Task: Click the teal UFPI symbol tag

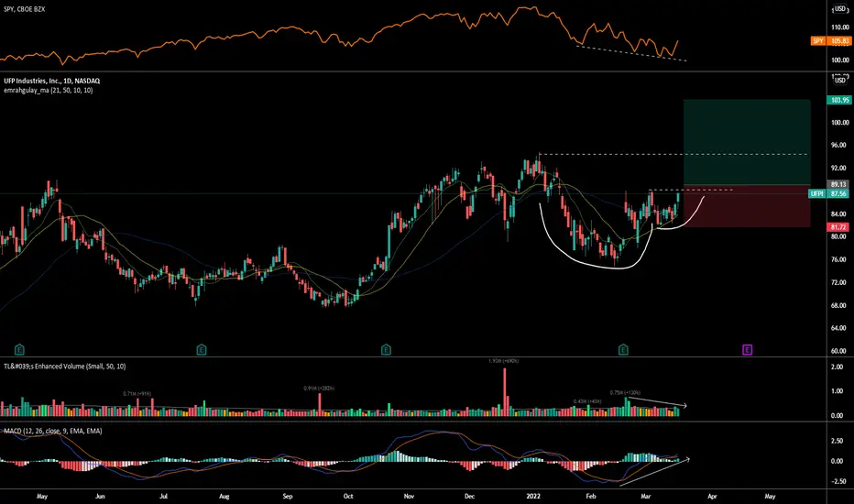Action: pos(817,194)
